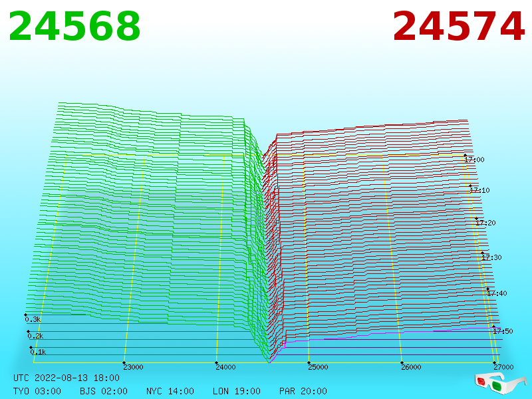Click the 17:40 time axis label

tap(497, 293)
